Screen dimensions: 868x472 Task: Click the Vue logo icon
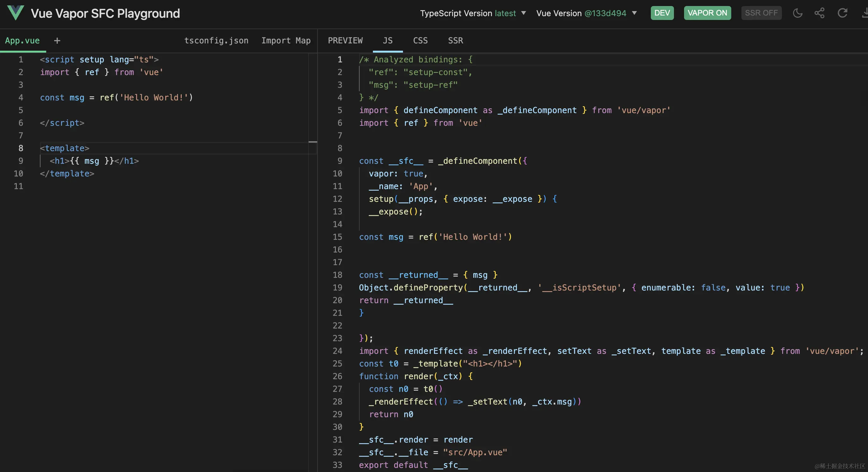[16, 13]
